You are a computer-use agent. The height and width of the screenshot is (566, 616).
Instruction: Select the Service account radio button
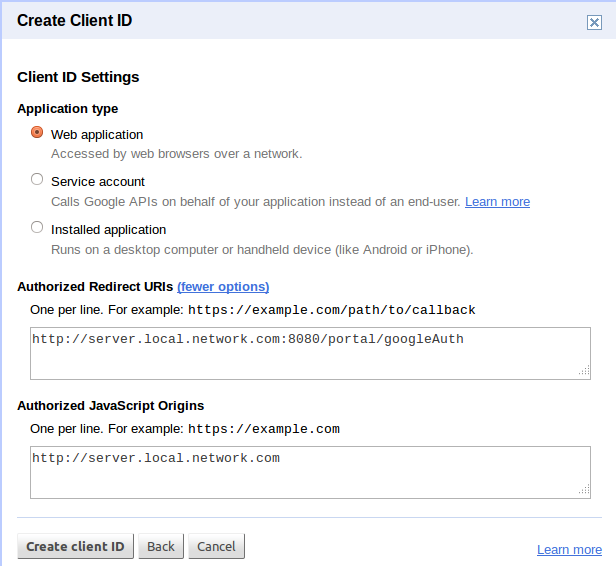[37, 179]
